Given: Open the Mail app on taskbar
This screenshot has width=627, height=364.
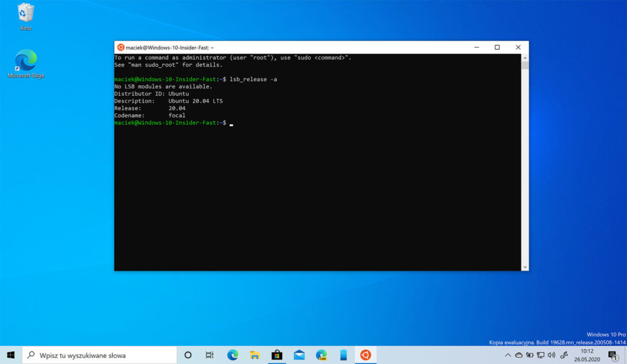Looking at the screenshot, I should [x=299, y=355].
